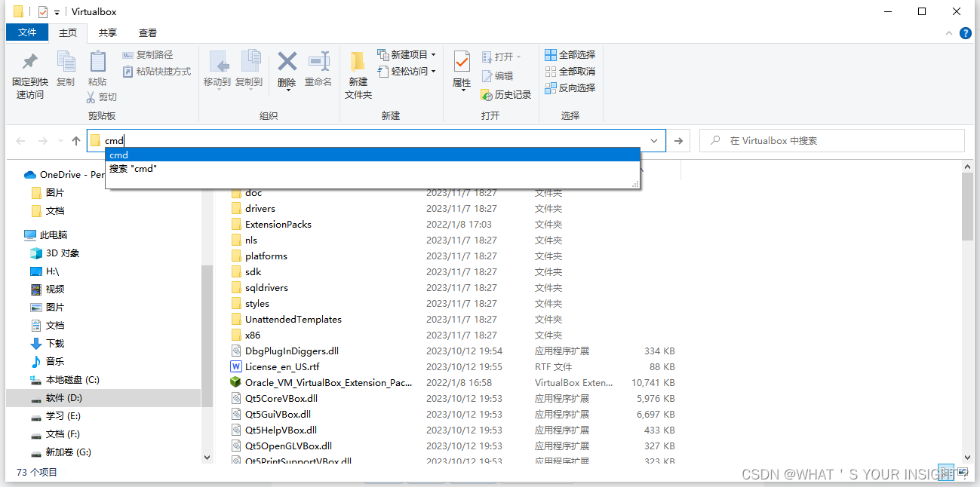Open 音乐 (Music) in sidebar
The width and height of the screenshot is (980, 487).
coord(47,362)
